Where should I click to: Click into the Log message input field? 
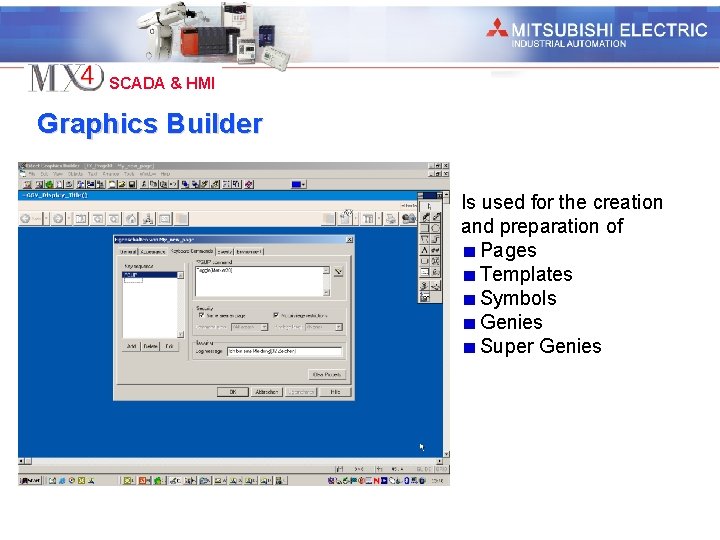tap(285, 351)
